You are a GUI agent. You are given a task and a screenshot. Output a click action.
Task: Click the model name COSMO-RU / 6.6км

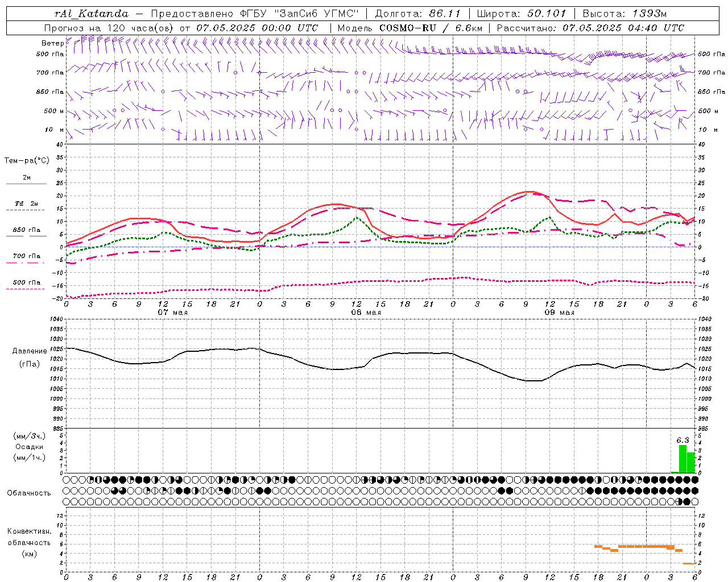(431, 28)
